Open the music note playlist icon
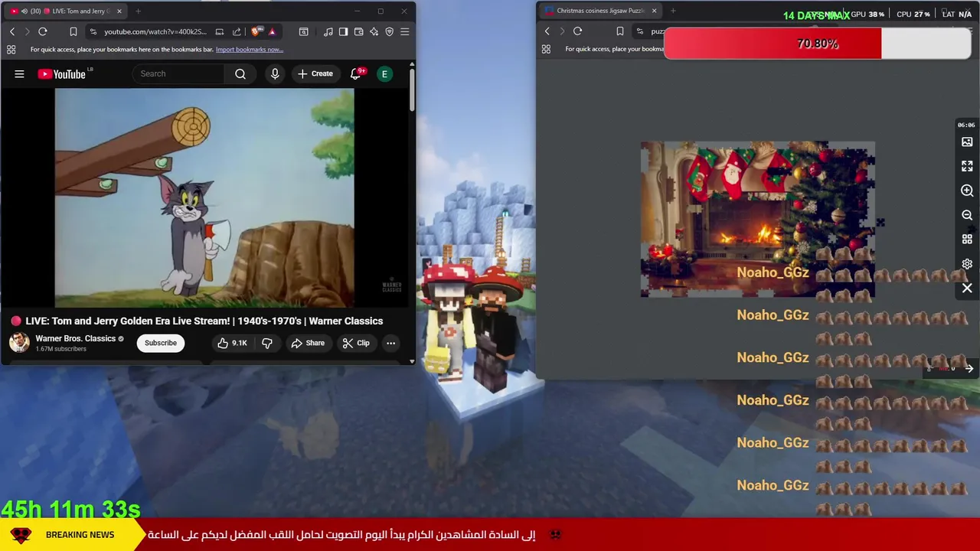The width and height of the screenshot is (980, 551). pyautogui.click(x=328, y=31)
